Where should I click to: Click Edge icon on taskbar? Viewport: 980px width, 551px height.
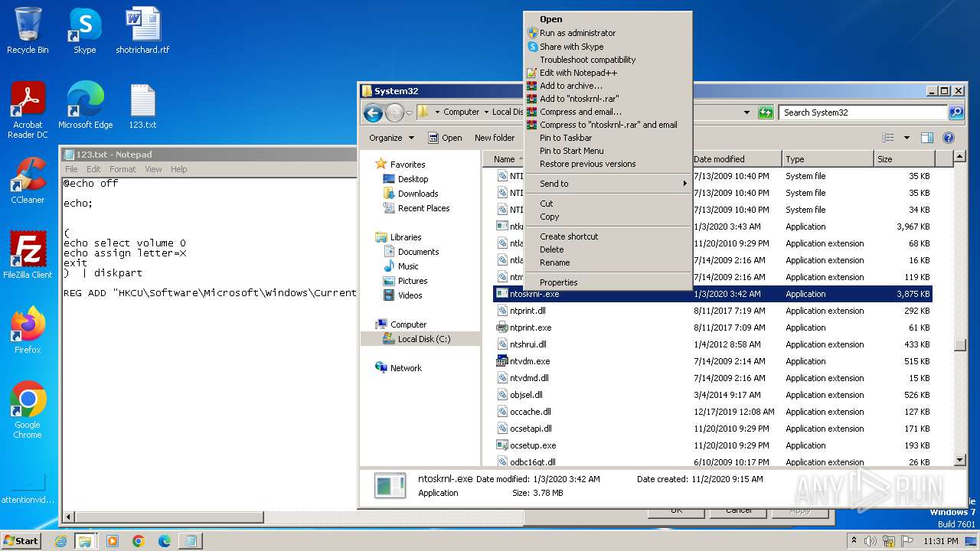(164, 541)
